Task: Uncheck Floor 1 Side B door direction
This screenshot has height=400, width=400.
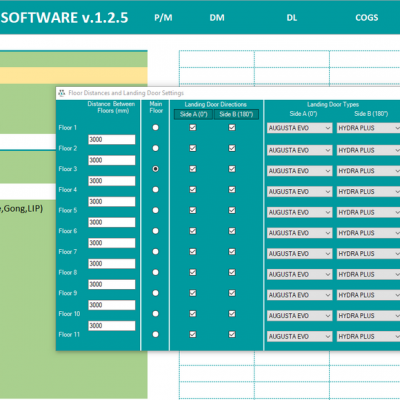Action: (x=232, y=127)
